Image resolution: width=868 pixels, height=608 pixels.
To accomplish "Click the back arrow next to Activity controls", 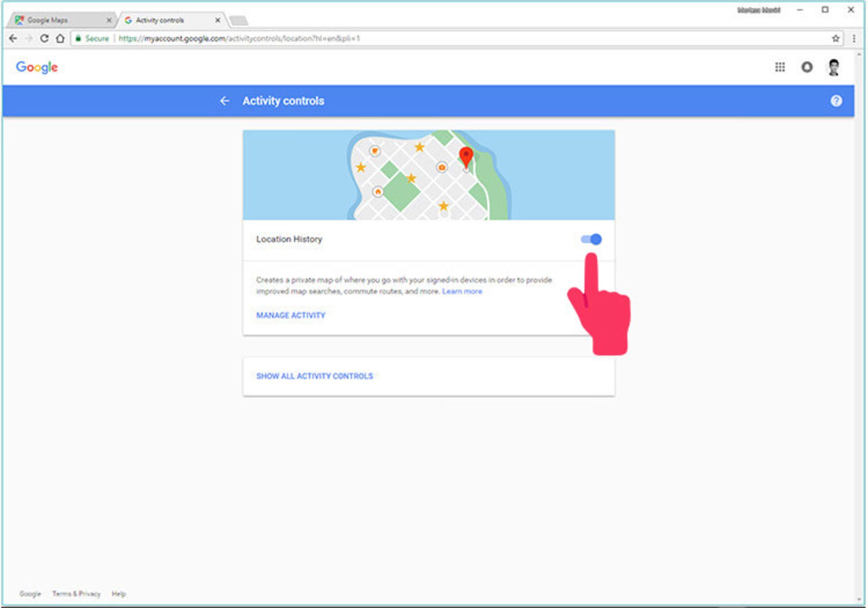I will point(224,101).
